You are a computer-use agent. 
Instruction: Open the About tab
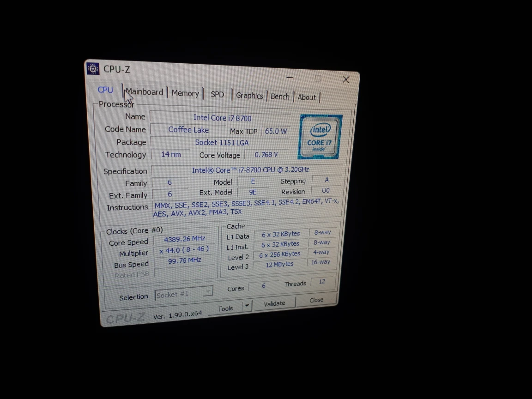(306, 97)
